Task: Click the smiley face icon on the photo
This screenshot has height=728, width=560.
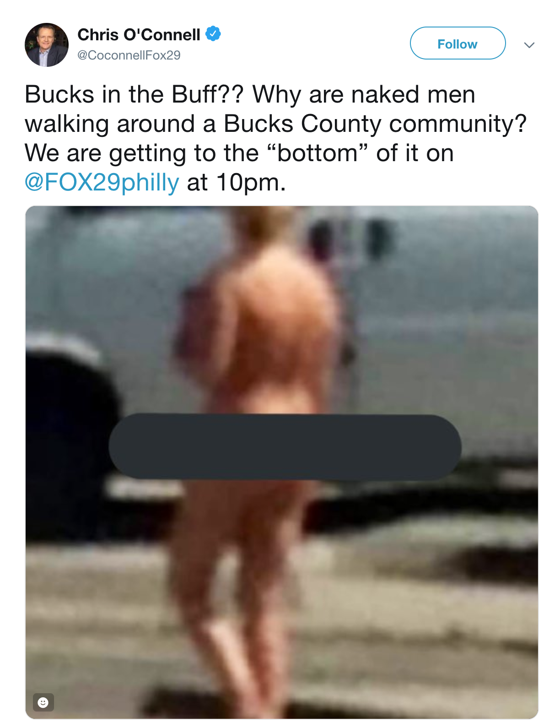Action: (x=43, y=702)
